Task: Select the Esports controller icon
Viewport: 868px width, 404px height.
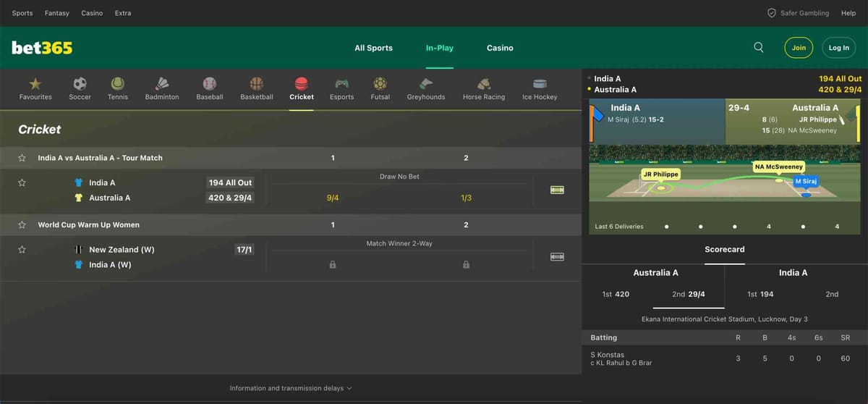Action: 341,84
